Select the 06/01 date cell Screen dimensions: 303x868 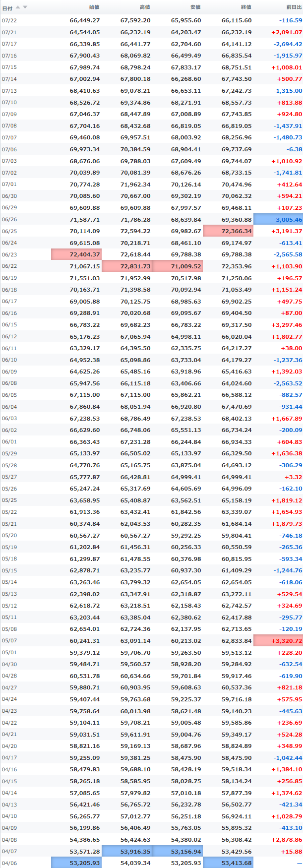(x=9, y=442)
